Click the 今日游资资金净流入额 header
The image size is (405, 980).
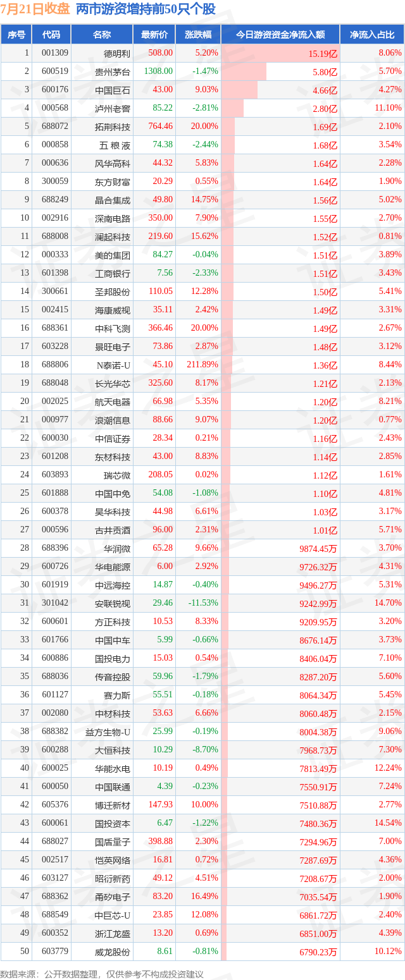[280, 35]
